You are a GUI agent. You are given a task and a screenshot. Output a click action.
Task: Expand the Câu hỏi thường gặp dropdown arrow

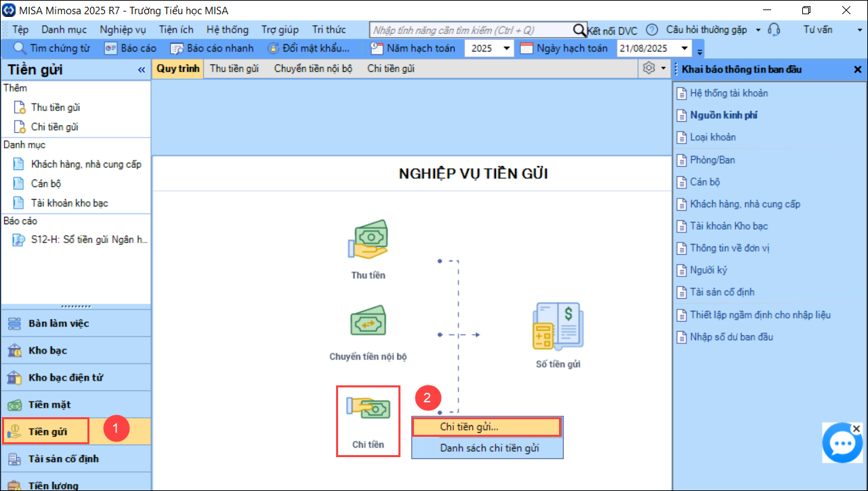click(758, 30)
